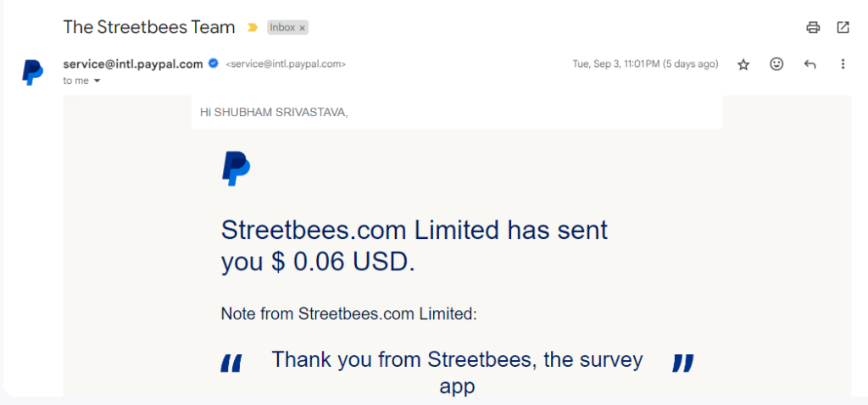Click sender name service@intl.paypal.com
This screenshot has width=868, height=405.
point(133,64)
